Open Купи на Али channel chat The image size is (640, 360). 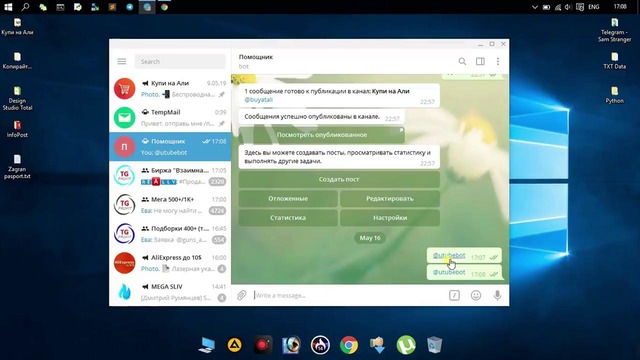pyautogui.click(x=170, y=89)
